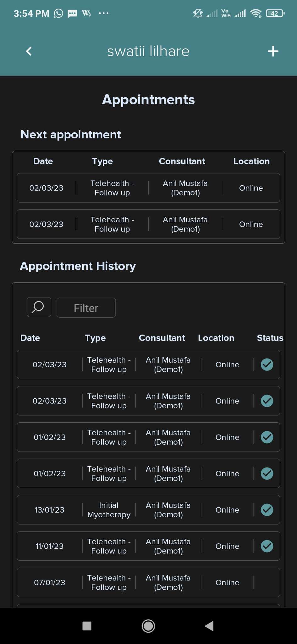Image resolution: width=297 pixels, height=644 pixels.
Task: Click the swatii lilhare title
Action: [148, 51]
